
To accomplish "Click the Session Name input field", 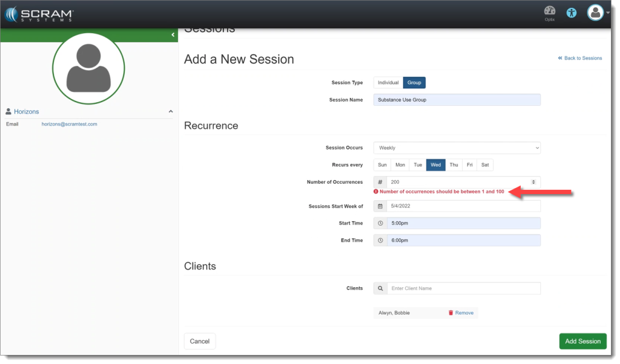I will (x=457, y=100).
